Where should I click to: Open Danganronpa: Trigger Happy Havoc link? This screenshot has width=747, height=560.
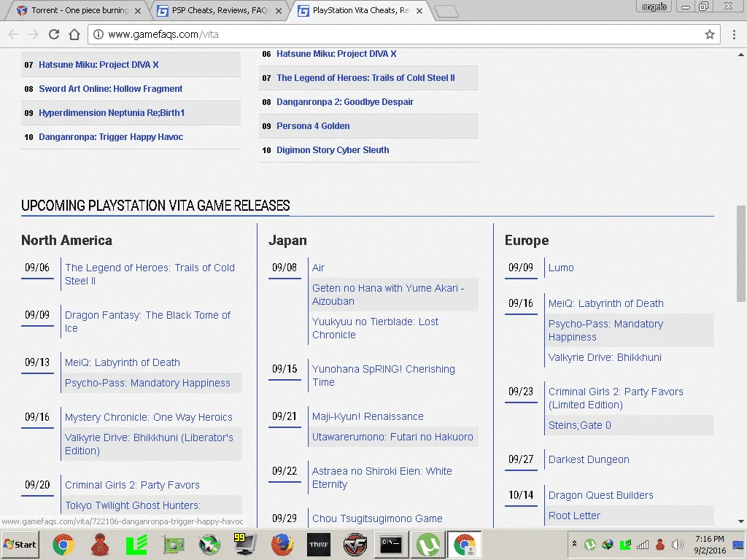coord(111,137)
